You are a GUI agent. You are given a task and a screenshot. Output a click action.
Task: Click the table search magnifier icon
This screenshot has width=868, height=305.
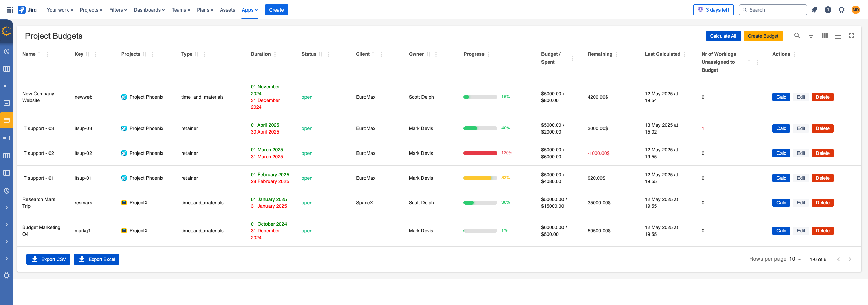(x=797, y=36)
